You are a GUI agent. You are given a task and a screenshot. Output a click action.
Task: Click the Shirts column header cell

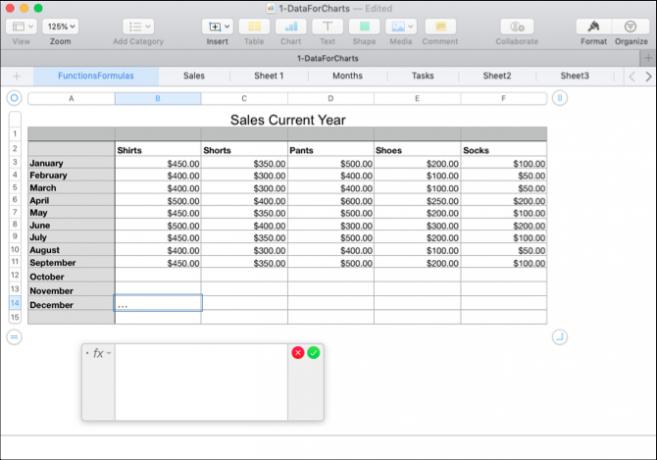tap(158, 150)
